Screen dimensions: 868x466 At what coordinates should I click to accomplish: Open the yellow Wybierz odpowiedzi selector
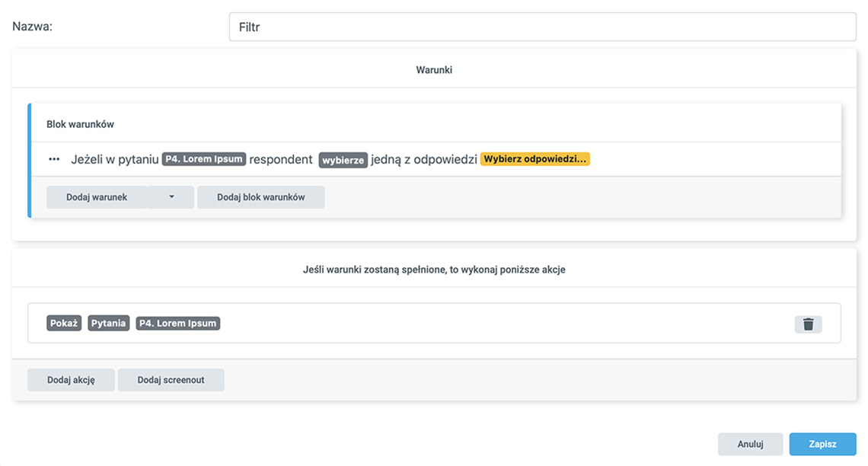pyautogui.click(x=535, y=159)
